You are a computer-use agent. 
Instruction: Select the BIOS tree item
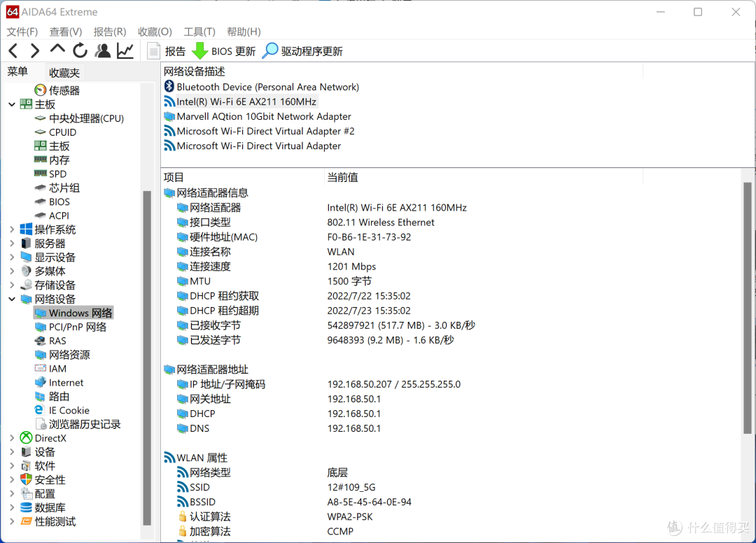(x=52, y=202)
